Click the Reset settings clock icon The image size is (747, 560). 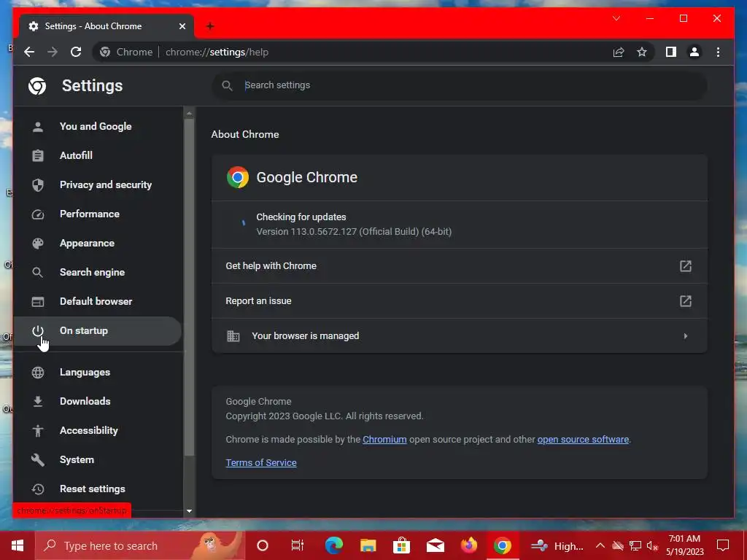38,489
